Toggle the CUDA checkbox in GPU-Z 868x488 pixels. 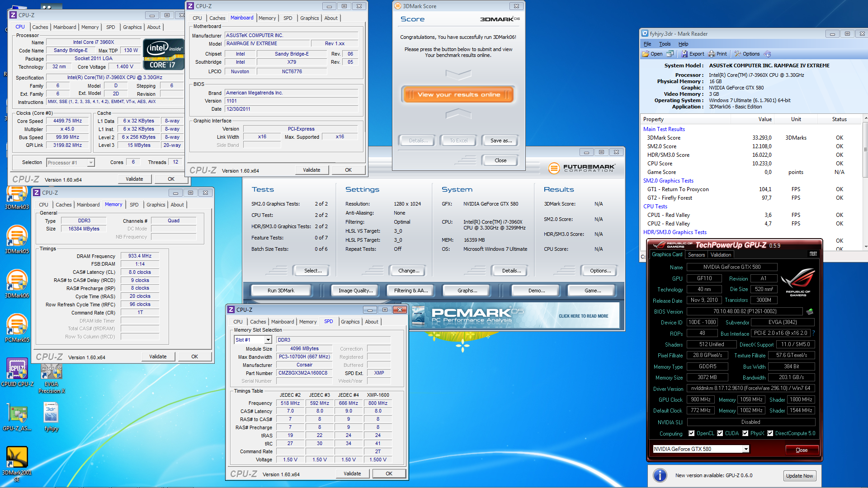(x=720, y=433)
